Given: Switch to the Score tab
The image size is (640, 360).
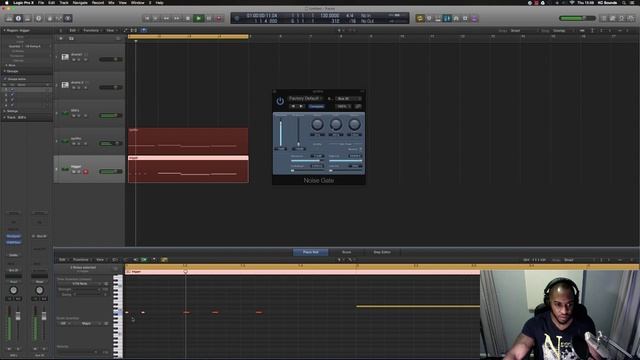Looking at the screenshot, I should click(347, 252).
